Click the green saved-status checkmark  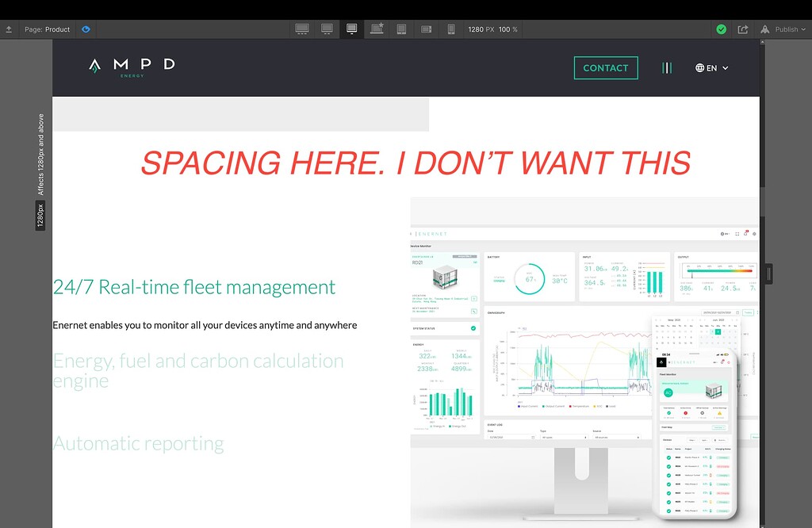721,29
